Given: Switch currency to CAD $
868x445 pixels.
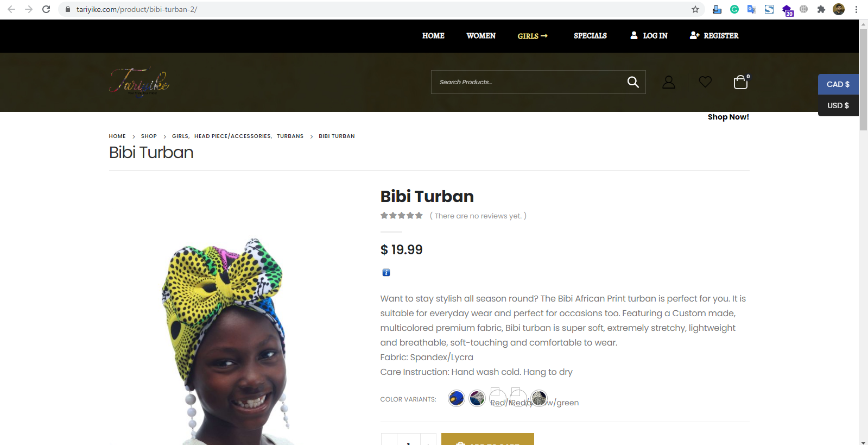Looking at the screenshot, I should point(838,84).
